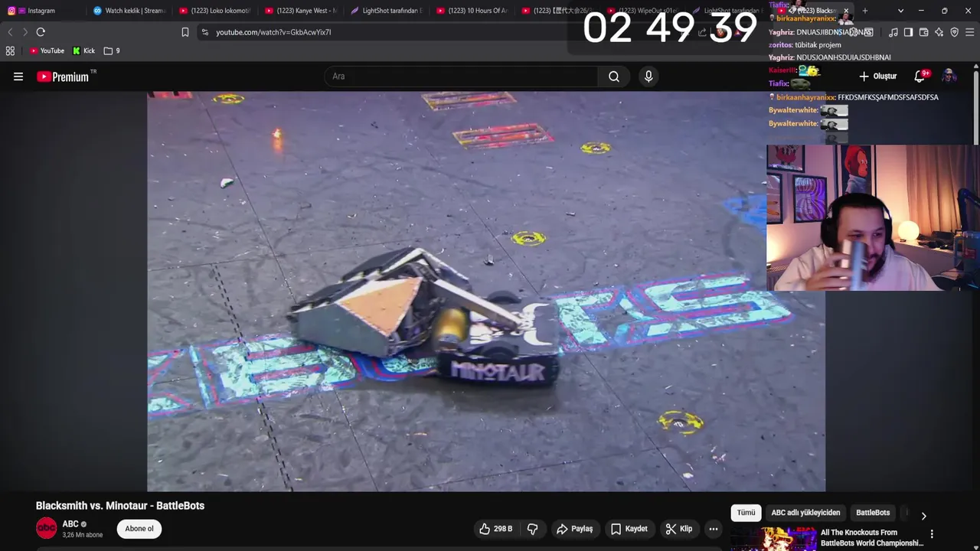Open the ABC channel name link
The height and width of the screenshot is (551, 980).
(70, 524)
